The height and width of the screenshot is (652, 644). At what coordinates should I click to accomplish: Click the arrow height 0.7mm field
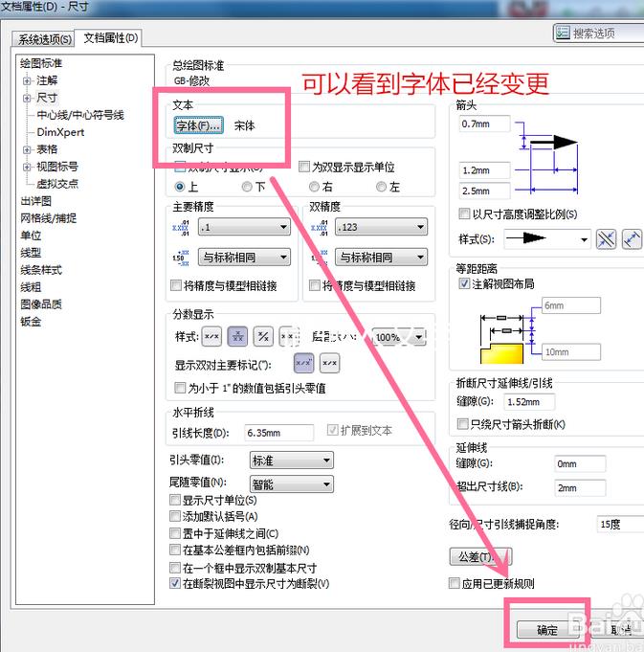coord(484,124)
